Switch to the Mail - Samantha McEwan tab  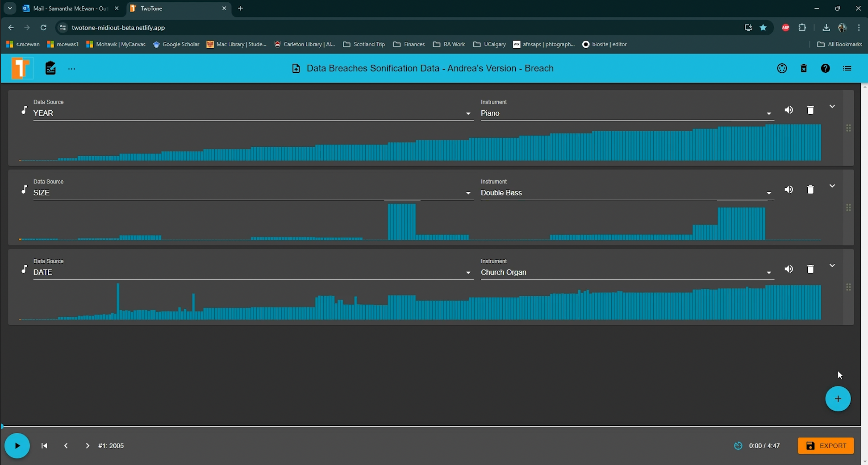pyautogui.click(x=71, y=8)
